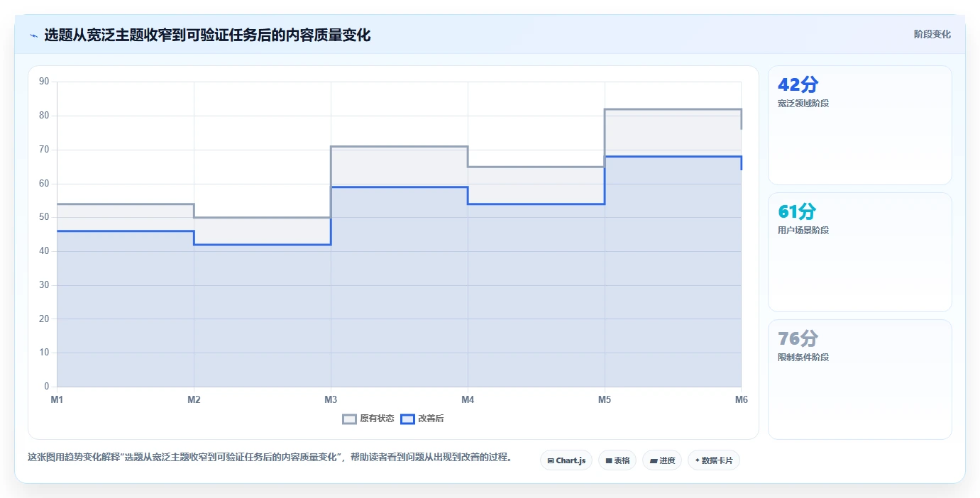Click the M6 x-axis label
This screenshot has width=980, height=498.
[742, 399]
